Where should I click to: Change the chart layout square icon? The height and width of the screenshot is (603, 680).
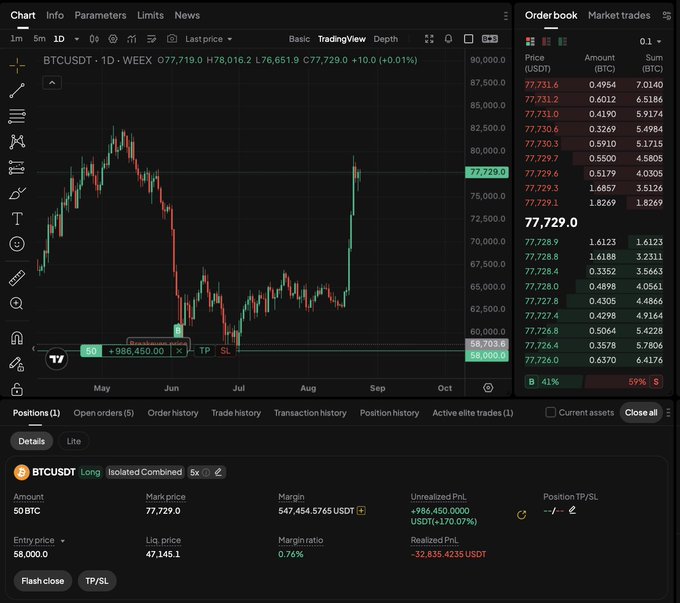pos(468,39)
